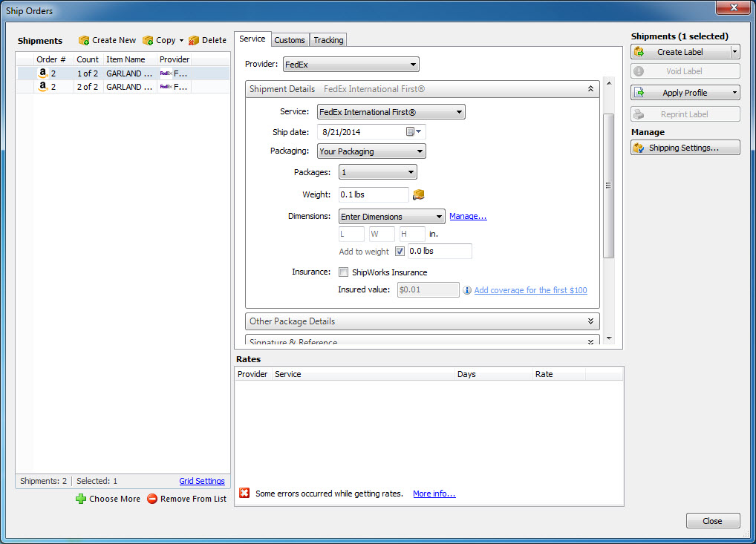
Task: Click the green Choose More plus icon
Action: click(x=81, y=499)
